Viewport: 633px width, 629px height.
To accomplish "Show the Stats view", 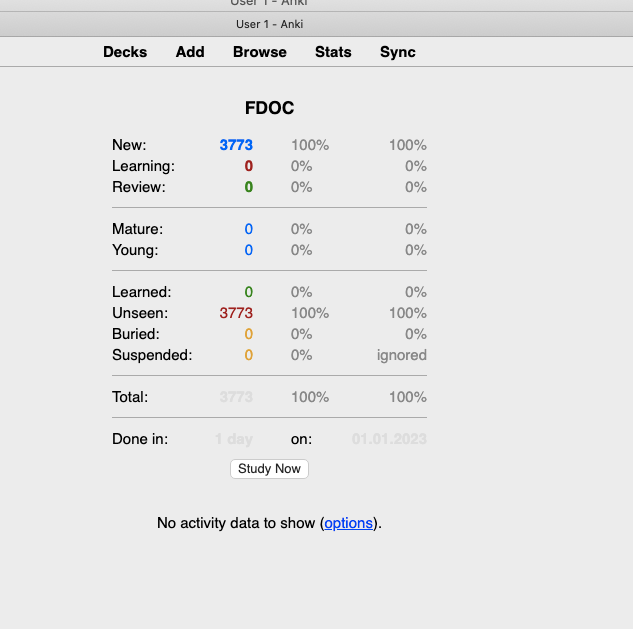I will (333, 52).
